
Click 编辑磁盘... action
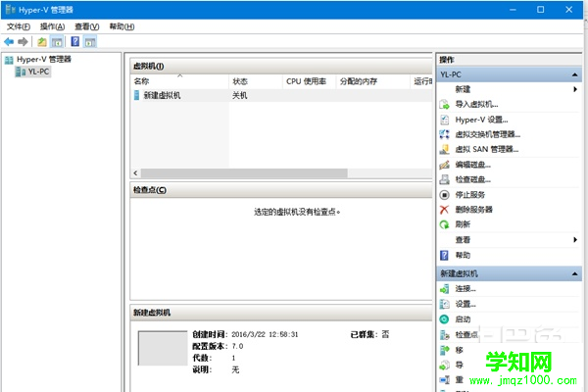[x=473, y=165]
